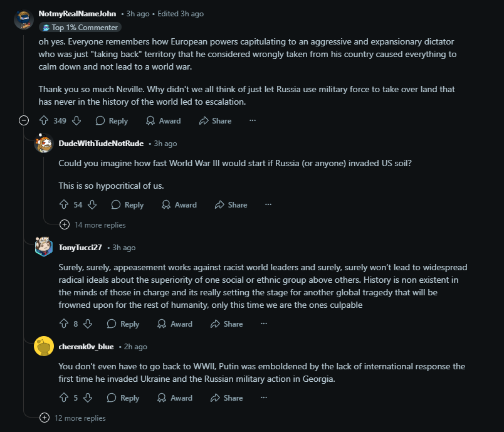Reply to cherenk0v_blue's comment
This screenshot has height=432, width=504.
123,398
